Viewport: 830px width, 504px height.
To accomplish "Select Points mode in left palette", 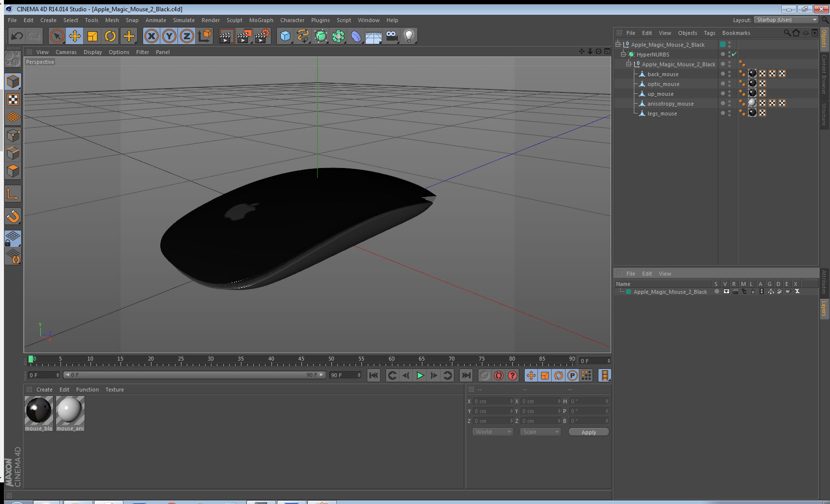I will 13,136.
